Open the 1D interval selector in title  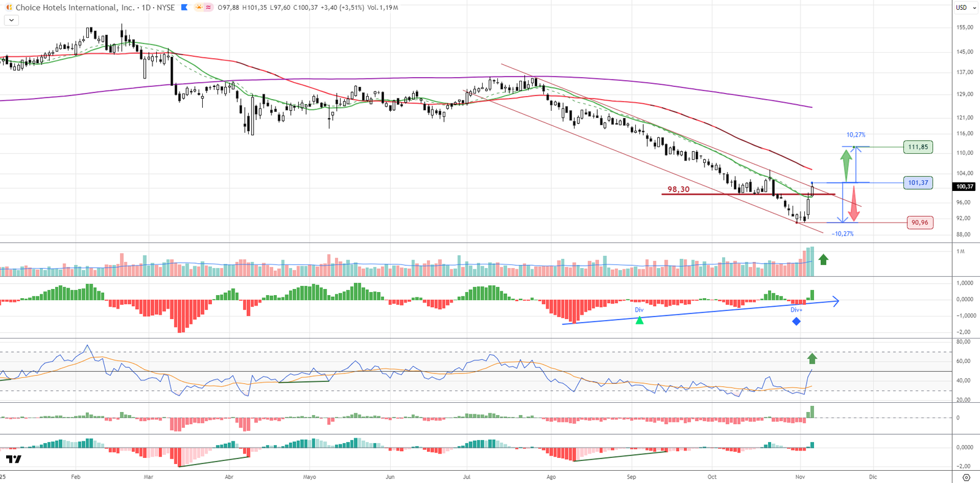[x=146, y=7]
